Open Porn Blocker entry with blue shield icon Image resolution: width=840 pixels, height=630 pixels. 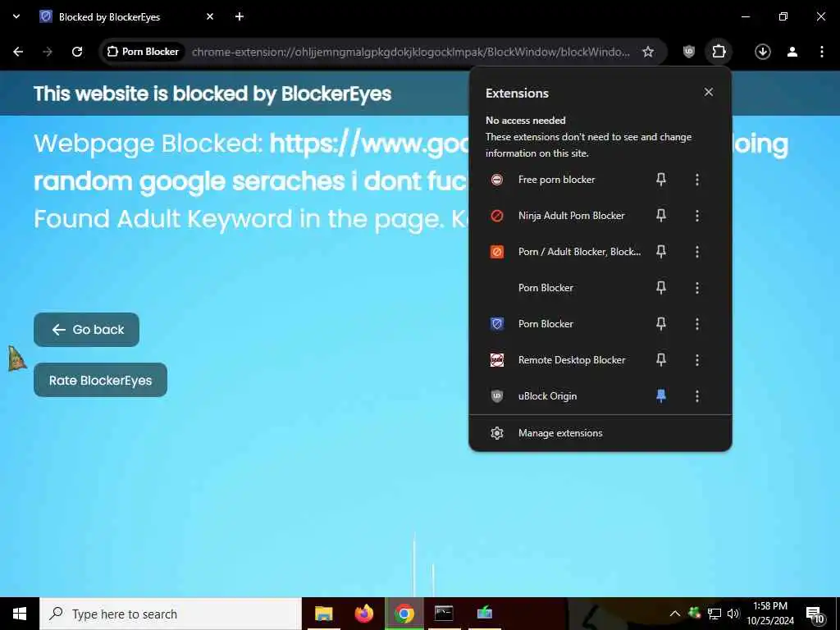tap(546, 323)
